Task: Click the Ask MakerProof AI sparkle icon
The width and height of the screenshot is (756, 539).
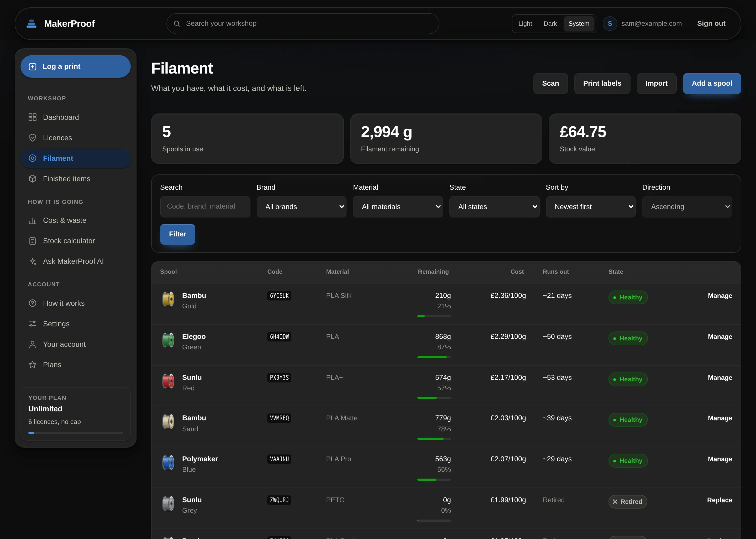Action: click(33, 261)
